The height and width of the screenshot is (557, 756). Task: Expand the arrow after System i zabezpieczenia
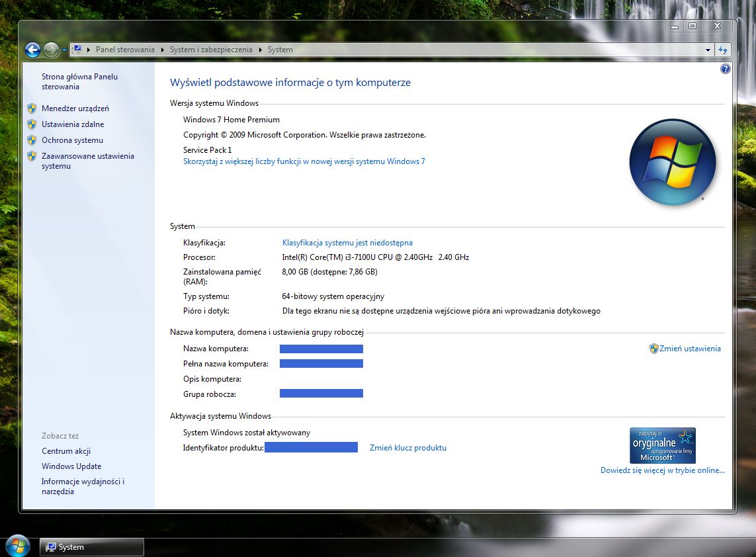click(x=261, y=50)
